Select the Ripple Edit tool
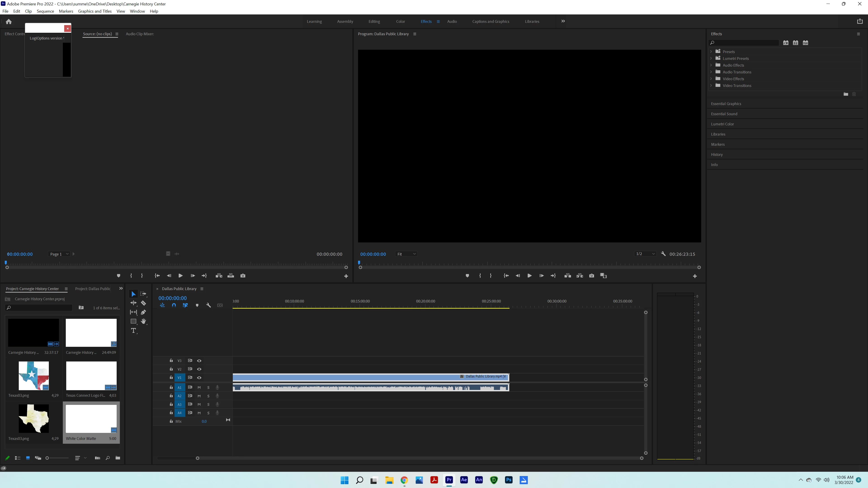Image resolution: width=868 pixels, height=488 pixels. [133, 303]
